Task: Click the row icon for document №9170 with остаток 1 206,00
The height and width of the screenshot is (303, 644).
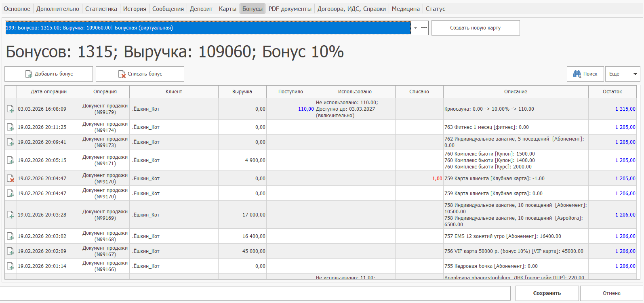Action: point(11,194)
